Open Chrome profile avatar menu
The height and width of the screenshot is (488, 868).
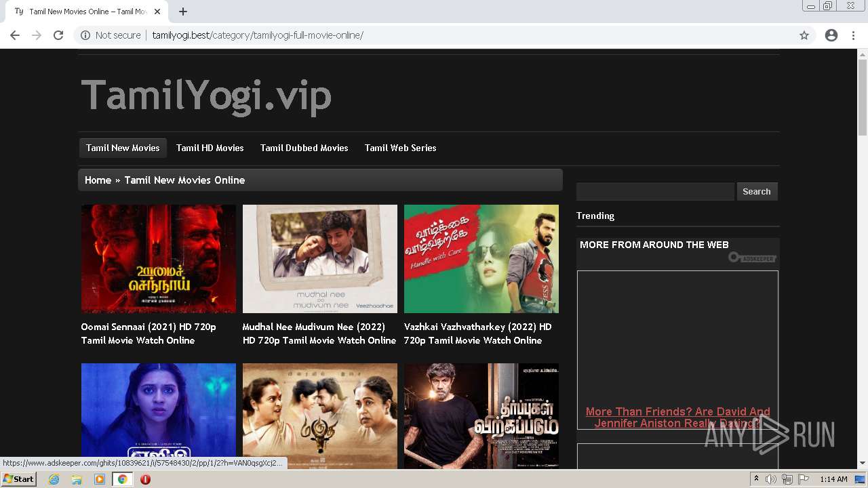point(831,35)
